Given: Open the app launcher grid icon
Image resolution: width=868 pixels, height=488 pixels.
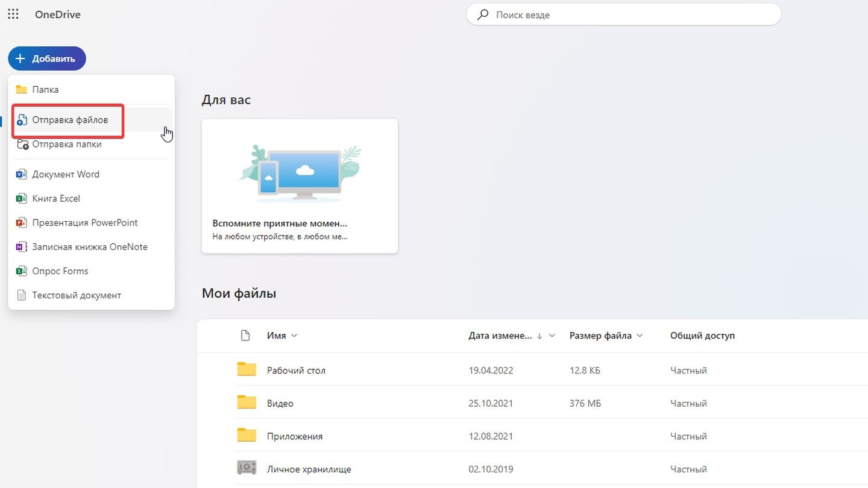Looking at the screenshot, I should click(x=13, y=14).
